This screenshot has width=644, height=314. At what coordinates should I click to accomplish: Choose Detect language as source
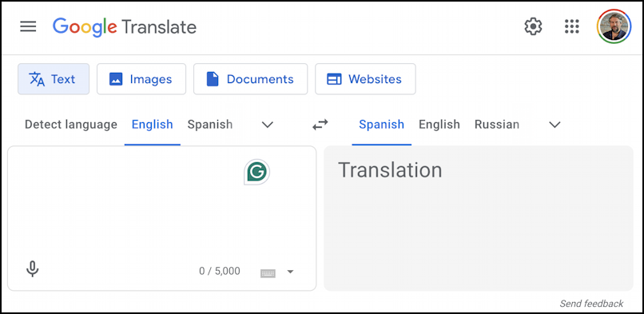pos(71,125)
